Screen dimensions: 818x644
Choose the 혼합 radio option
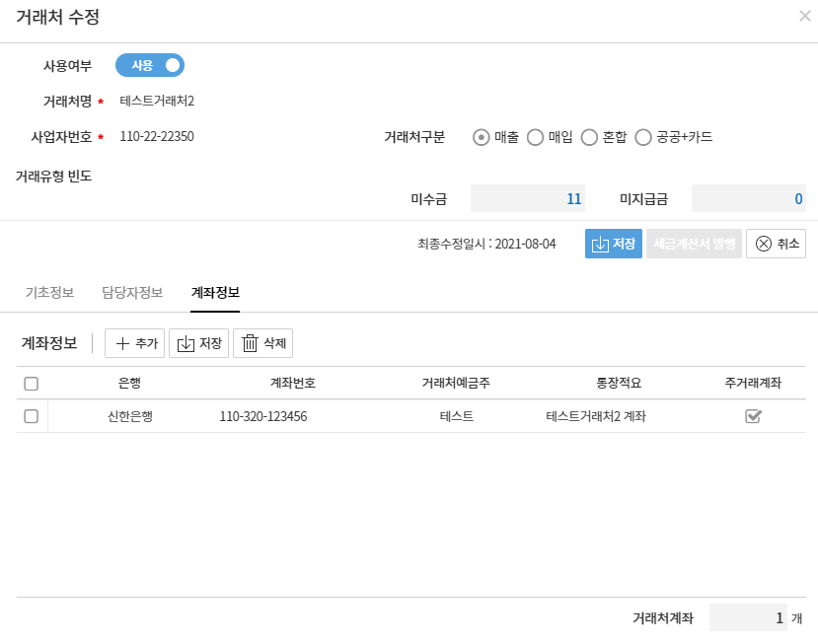pos(589,137)
